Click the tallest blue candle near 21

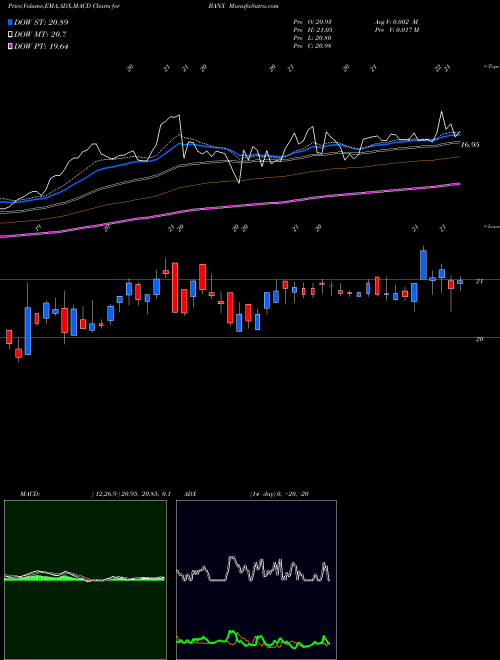(x=423, y=265)
